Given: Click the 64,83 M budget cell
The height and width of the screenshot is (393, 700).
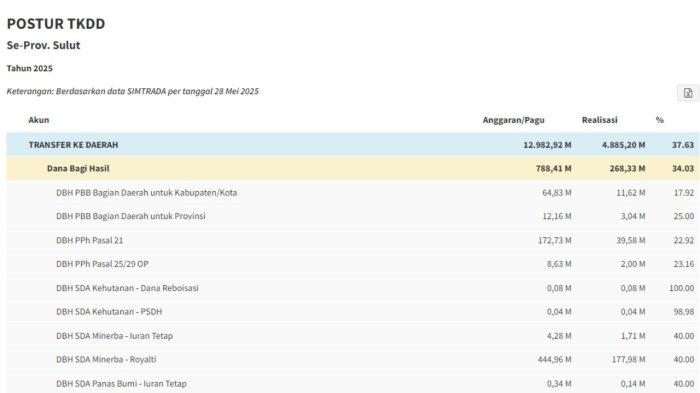Looking at the screenshot, I should click(x=557, y=192).
